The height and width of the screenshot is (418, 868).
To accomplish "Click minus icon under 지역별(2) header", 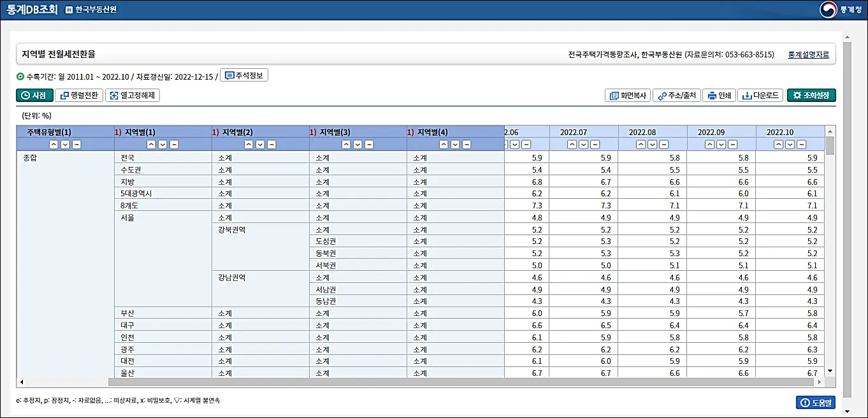I will point(271,145).
